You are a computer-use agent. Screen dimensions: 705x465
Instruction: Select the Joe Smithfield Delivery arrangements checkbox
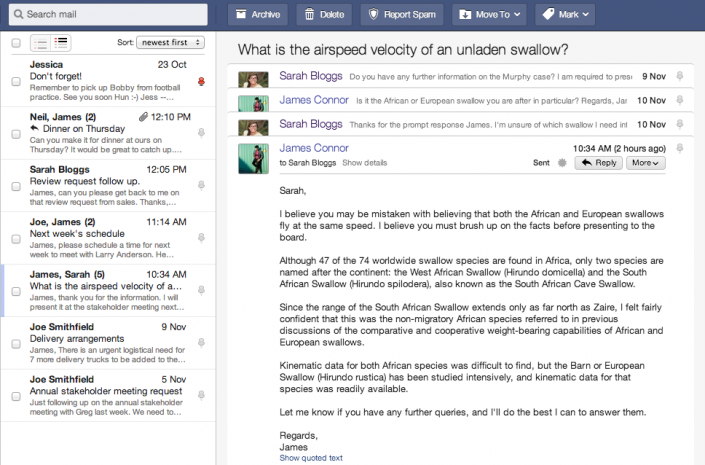pos(16,344)
